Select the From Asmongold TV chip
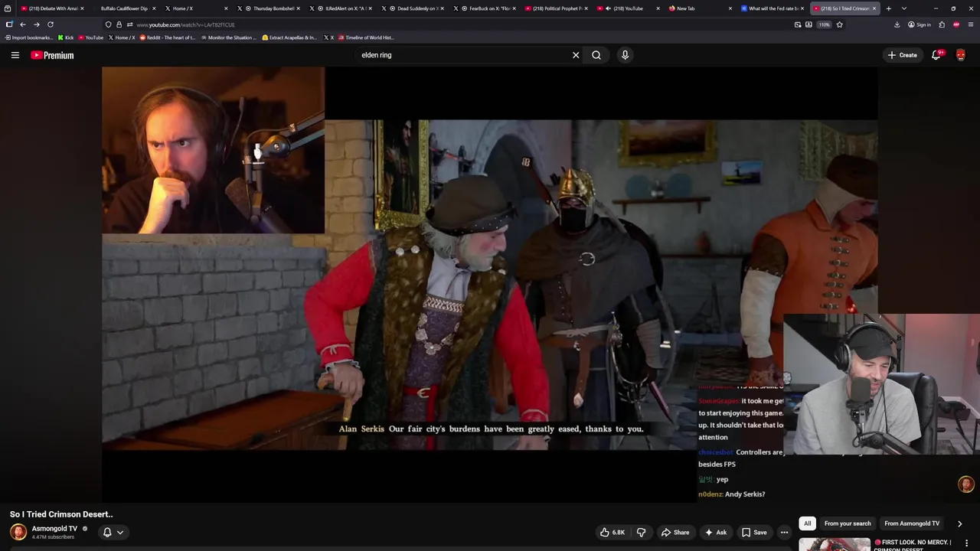This screenshot has width=980, height=551. 912,523
